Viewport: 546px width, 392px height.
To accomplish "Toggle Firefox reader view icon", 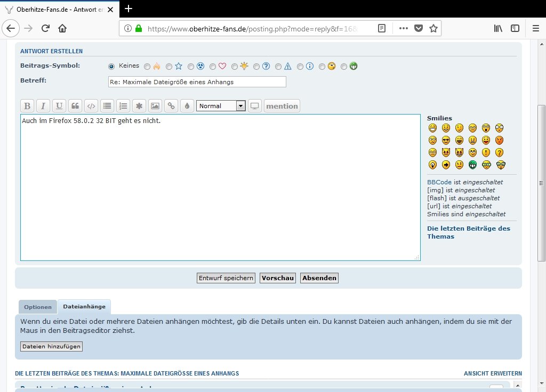I will coord(382,28).
